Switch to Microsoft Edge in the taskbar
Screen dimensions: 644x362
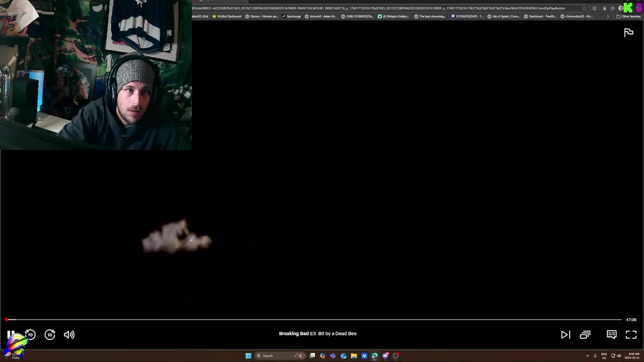tap(375, 355)
